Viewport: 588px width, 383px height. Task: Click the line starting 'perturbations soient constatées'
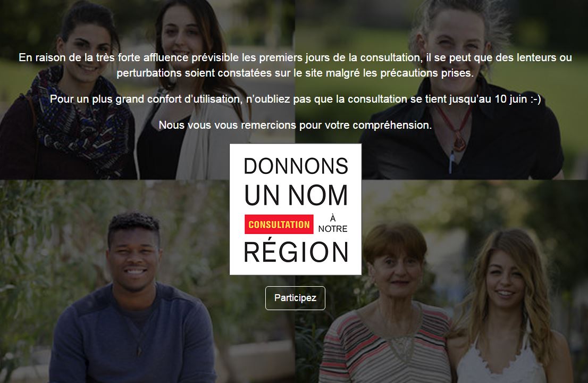click(x=295, y=73)
